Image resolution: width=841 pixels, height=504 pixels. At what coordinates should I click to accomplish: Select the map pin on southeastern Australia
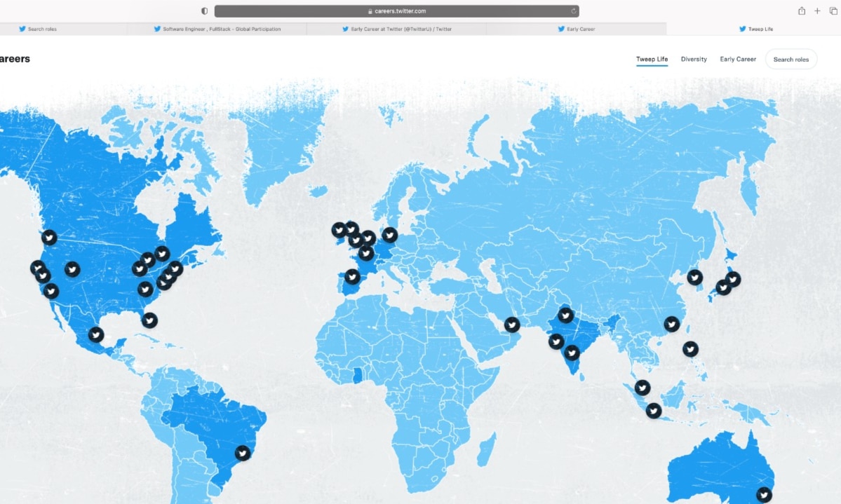click(x=764, y=494)
